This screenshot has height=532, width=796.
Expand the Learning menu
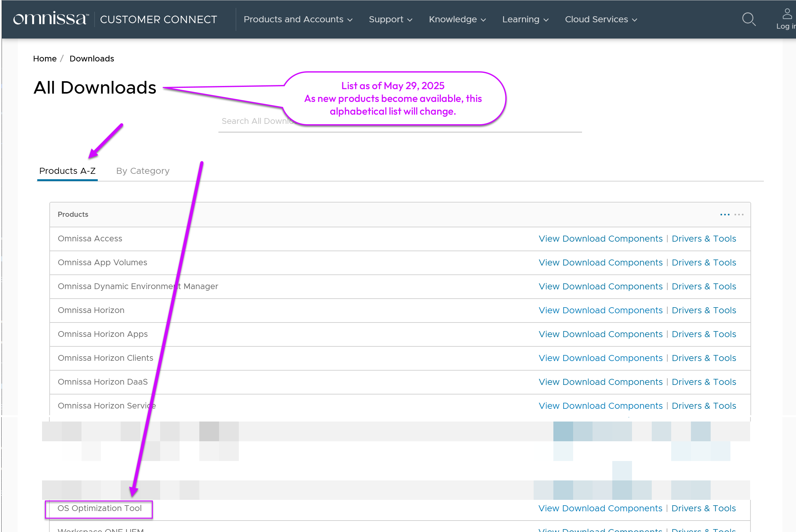(x=525, y=19)
